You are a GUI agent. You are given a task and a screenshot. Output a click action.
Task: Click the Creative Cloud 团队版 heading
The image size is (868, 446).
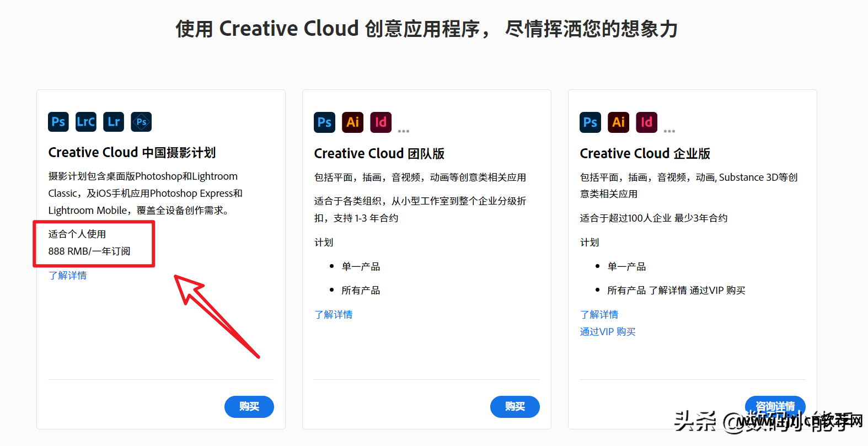(x=379, y=153)
